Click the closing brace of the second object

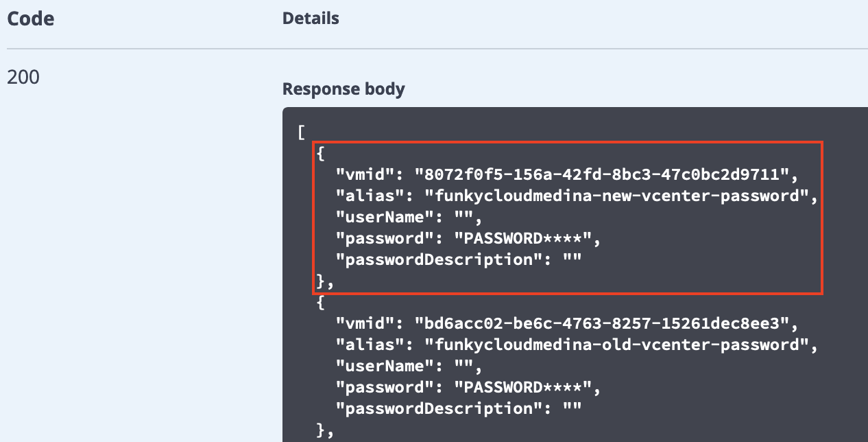click(320, 430)
